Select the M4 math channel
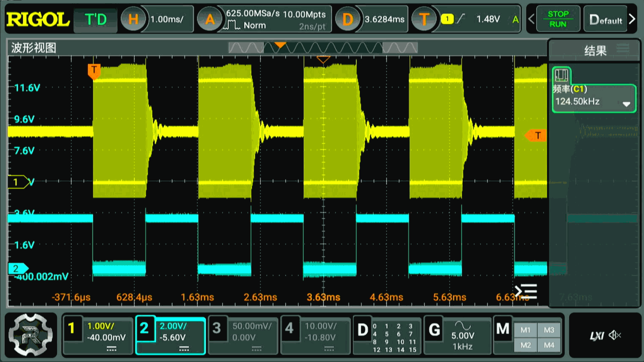The image size is (644, 362). coord(549,345)
